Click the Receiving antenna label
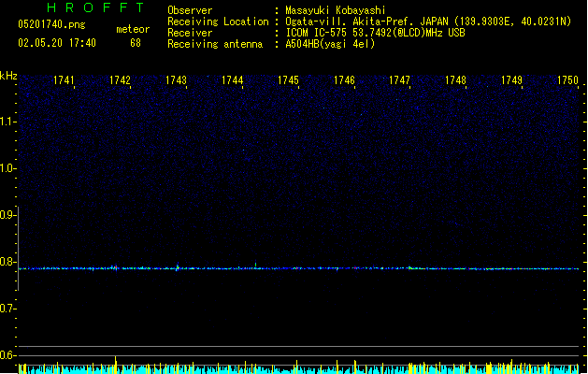 pyautogui.click(x=215, y=44)
